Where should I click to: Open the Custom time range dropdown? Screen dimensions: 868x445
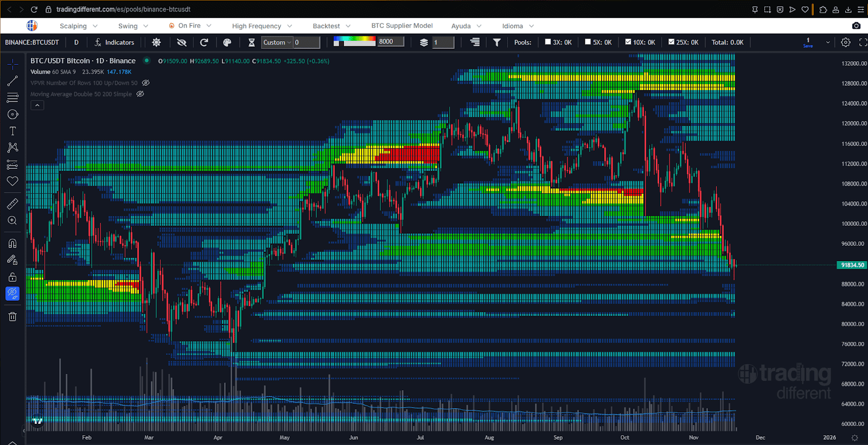[277, 42]
